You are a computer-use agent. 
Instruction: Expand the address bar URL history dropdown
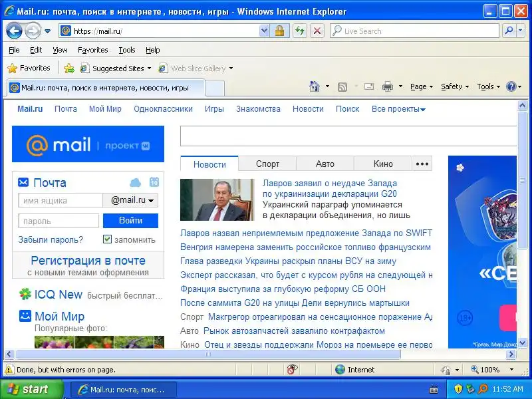coord(264,31)
